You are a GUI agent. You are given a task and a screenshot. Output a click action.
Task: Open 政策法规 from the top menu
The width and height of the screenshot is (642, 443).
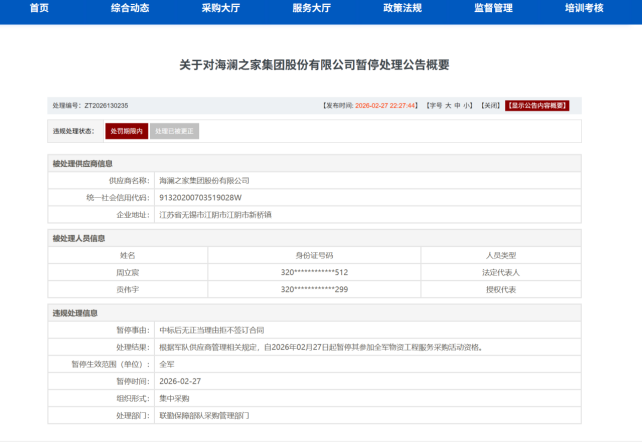click(x=402, y=8)
